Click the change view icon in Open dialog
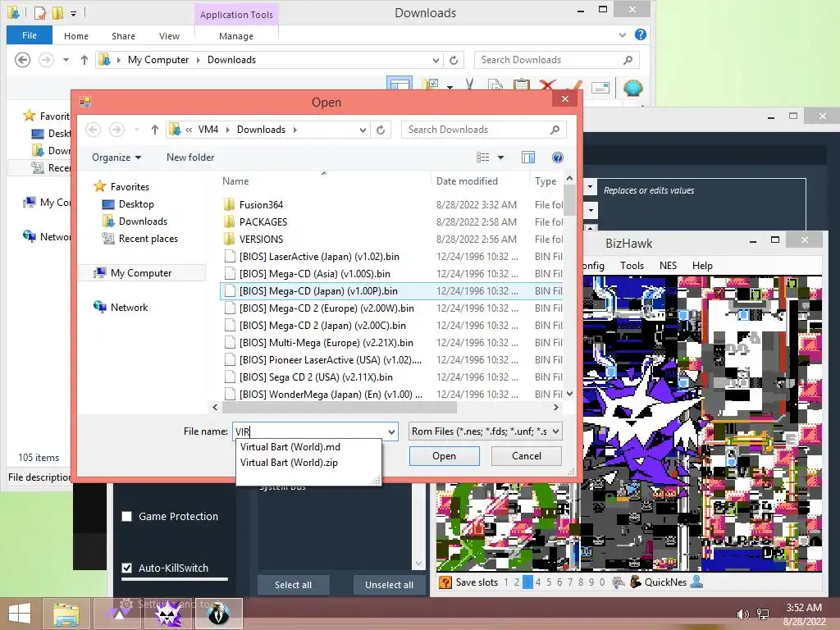 click(482, 157)
